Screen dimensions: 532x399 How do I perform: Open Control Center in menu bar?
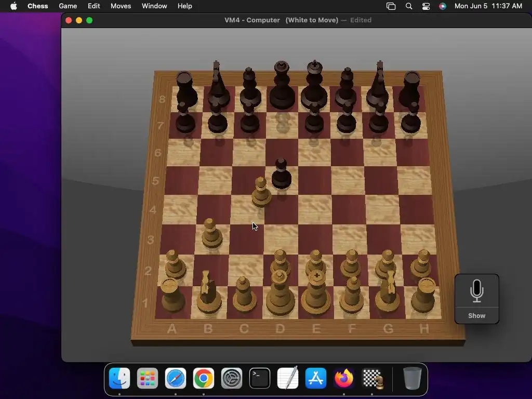point(426,6)
